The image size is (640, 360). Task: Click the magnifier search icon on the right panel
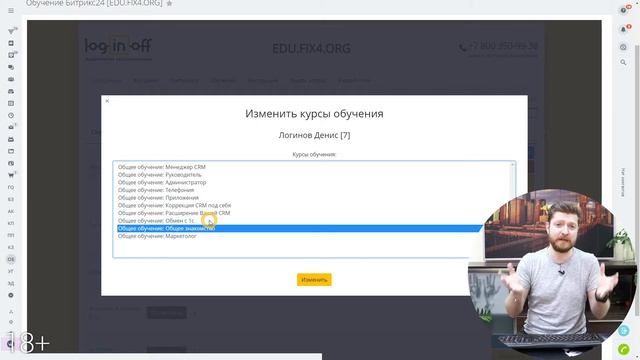pos(623,62)
